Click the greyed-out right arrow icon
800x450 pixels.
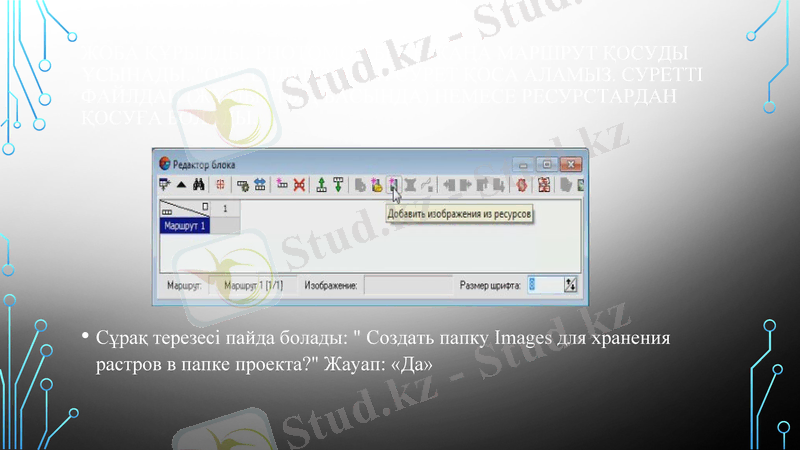pos(466,185)
